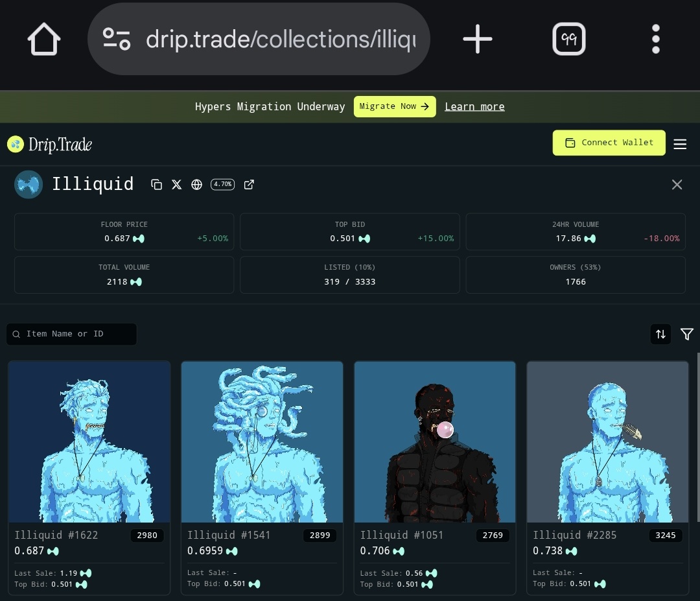Click the Illiquid #1541 title
This screenshot has height=601, width=700.
[229, 535]
